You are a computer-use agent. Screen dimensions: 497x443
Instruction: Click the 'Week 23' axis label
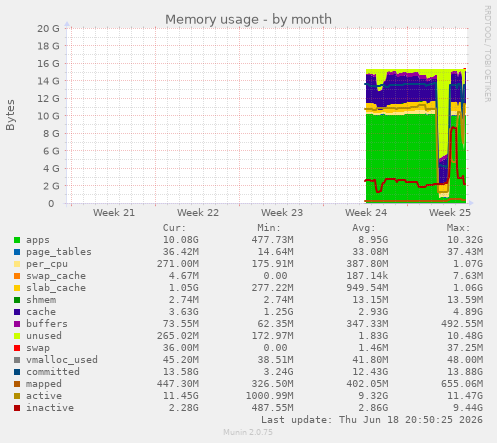click(x=282, y=213)
